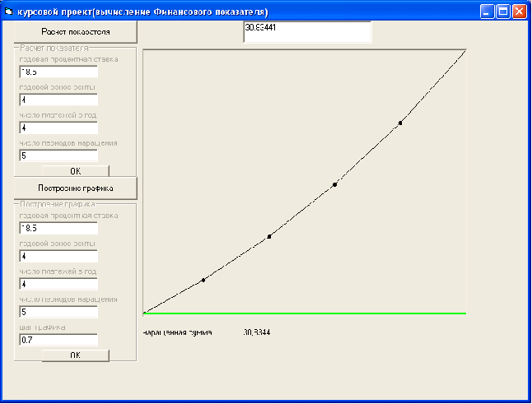Click the second data point on the graph curve

pos(269,237)
